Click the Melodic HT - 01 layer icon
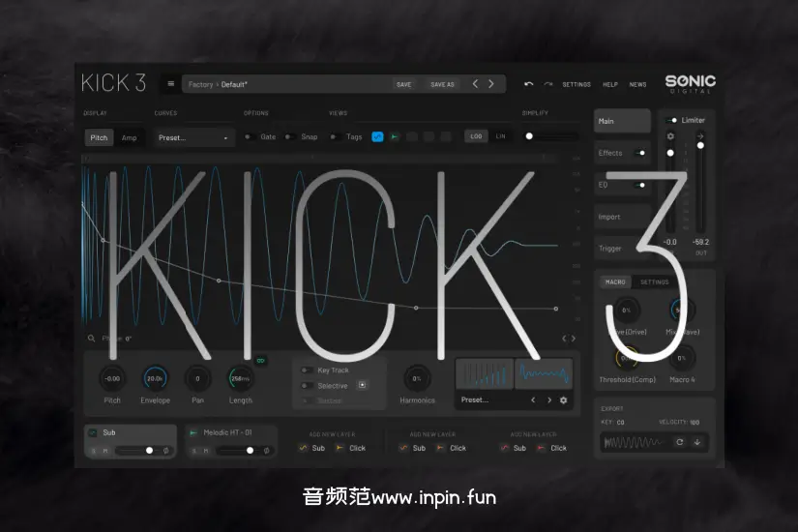This screenshot has height=532, width=798. click(192, 432)
